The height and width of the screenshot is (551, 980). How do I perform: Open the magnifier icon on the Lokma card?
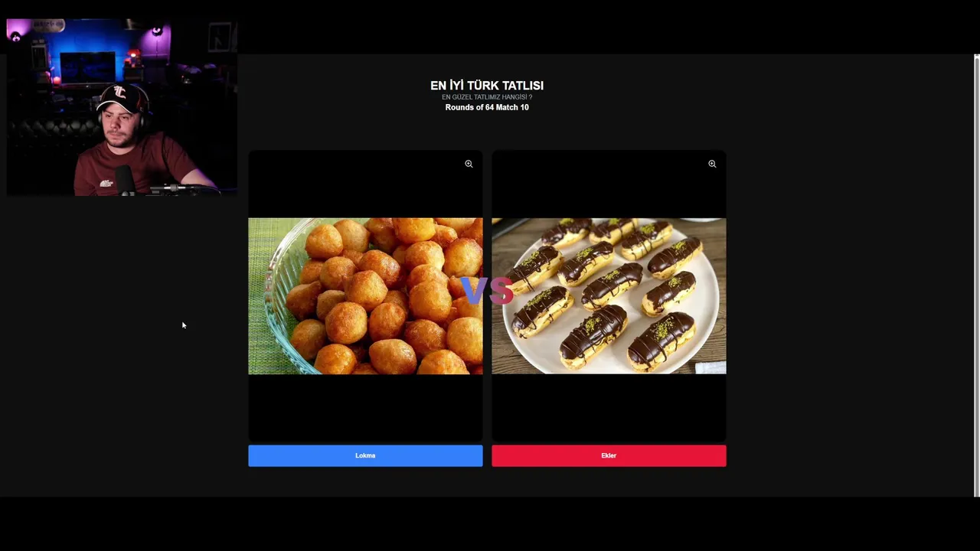tap(469, 164)
